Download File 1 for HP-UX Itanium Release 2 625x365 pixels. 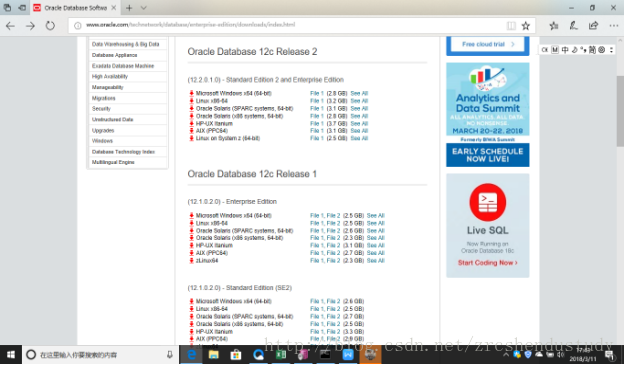[x=317, y=124]
